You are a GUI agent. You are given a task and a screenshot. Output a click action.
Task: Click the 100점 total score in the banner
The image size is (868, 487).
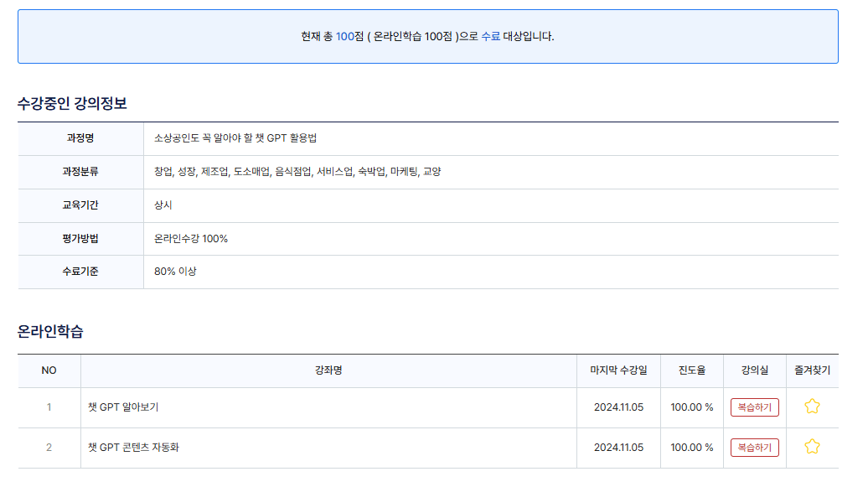click(350, 37)
